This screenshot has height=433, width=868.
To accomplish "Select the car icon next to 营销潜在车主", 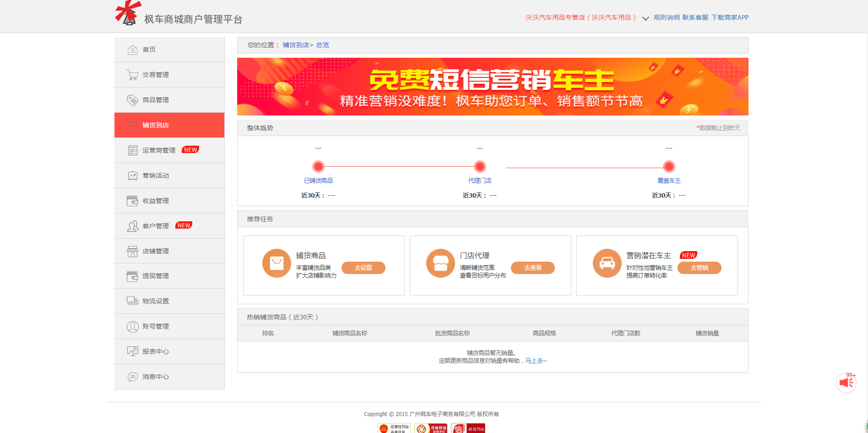I will point(607,264).
